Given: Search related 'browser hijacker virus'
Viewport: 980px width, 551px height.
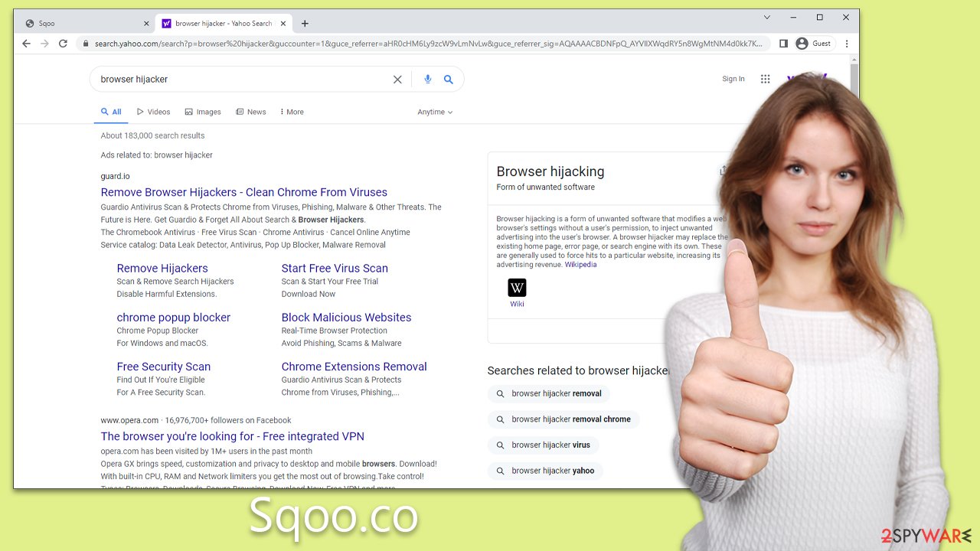Looking at the screenshot, I should (x=544, y=445).
